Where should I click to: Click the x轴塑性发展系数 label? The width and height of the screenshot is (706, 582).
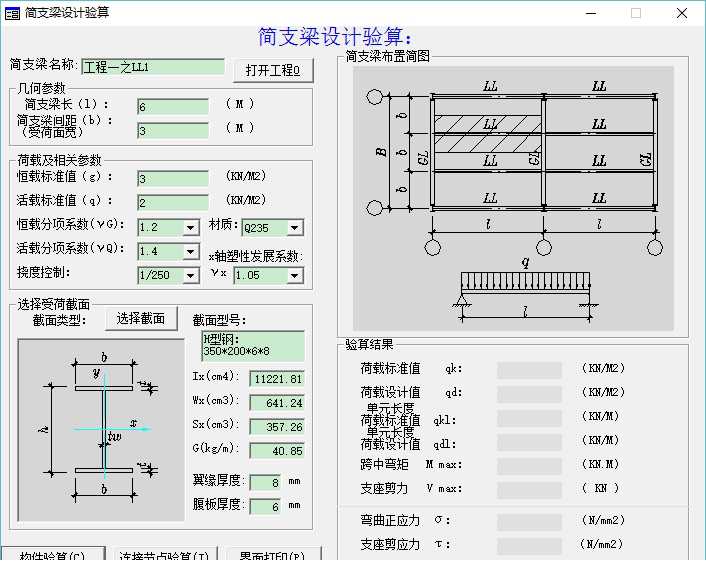(256, 257)
